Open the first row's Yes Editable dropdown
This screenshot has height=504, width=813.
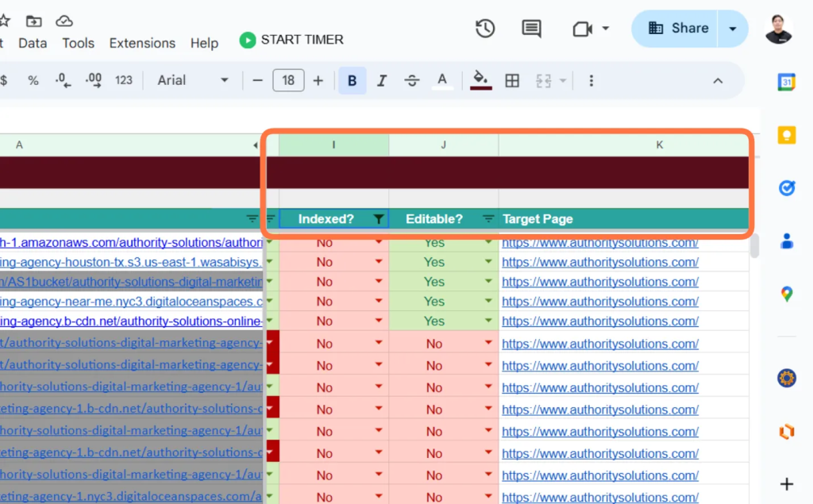488,242
